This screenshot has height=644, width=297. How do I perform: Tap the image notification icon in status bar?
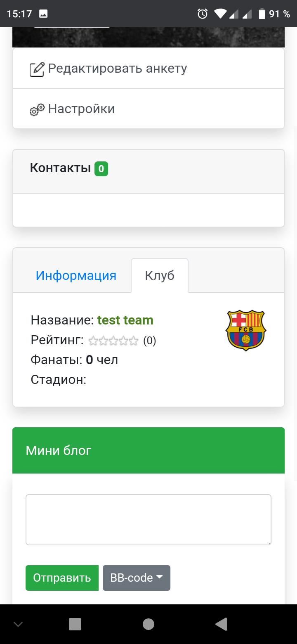[43, 14]
